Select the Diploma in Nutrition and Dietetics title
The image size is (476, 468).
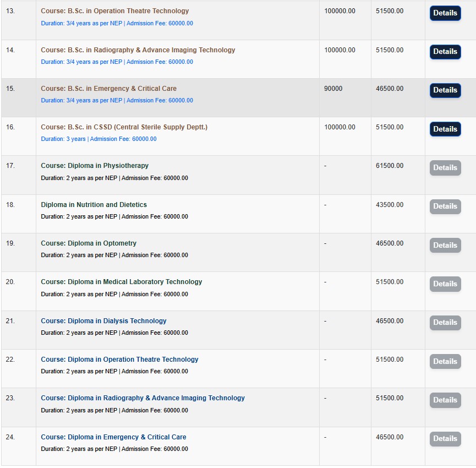tap(94, 205)
